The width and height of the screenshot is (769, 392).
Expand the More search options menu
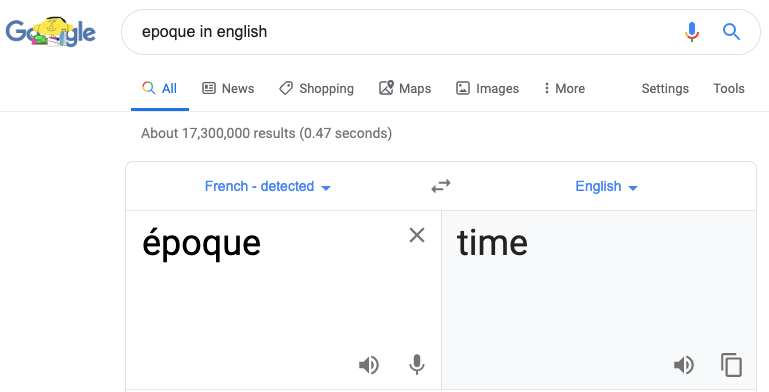564,88
